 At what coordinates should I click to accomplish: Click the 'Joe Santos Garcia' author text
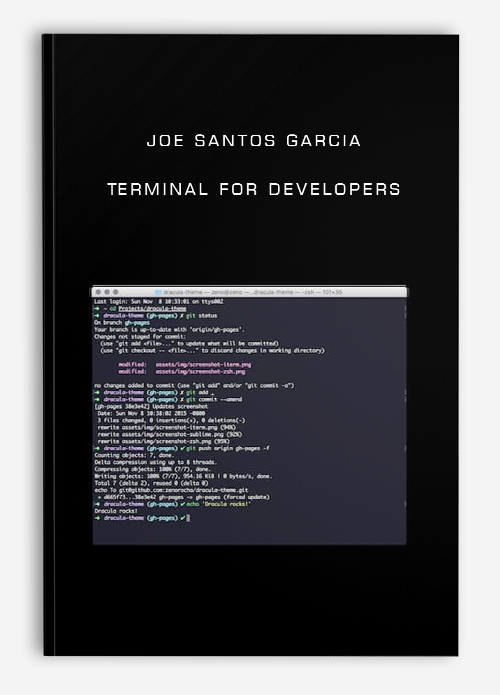(x=254, y=141)
